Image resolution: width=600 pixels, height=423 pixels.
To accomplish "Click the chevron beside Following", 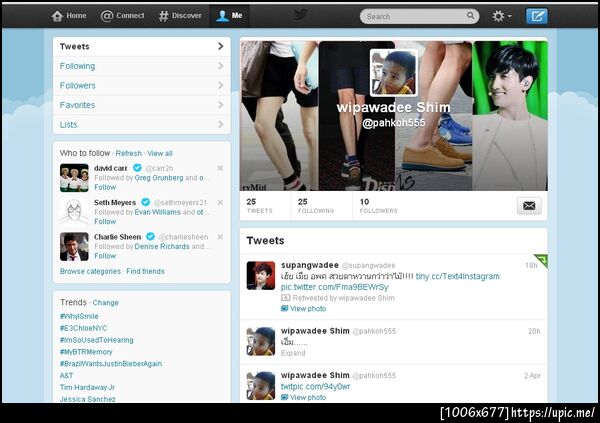I will pos(220,66).
